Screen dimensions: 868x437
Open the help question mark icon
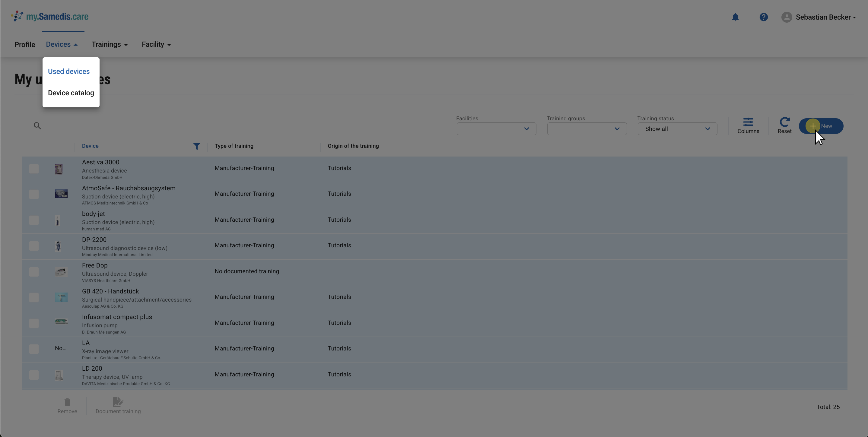pos(763,17)
